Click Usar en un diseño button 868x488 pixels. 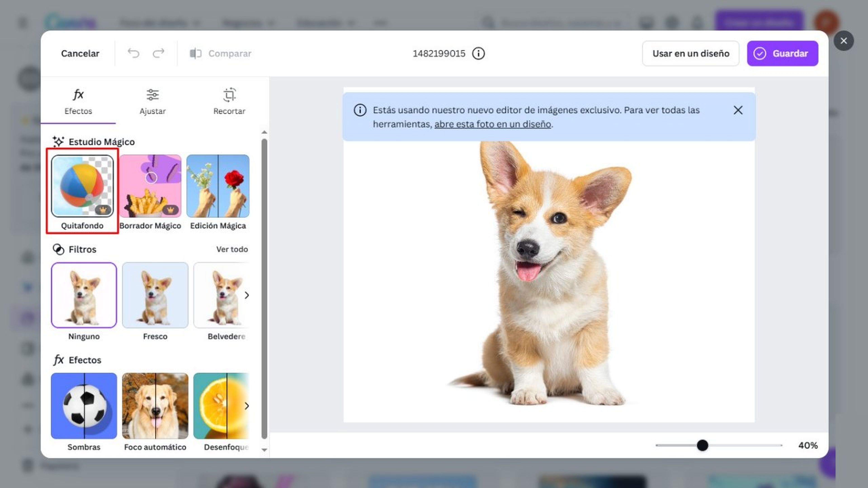(x=690, y=53)
